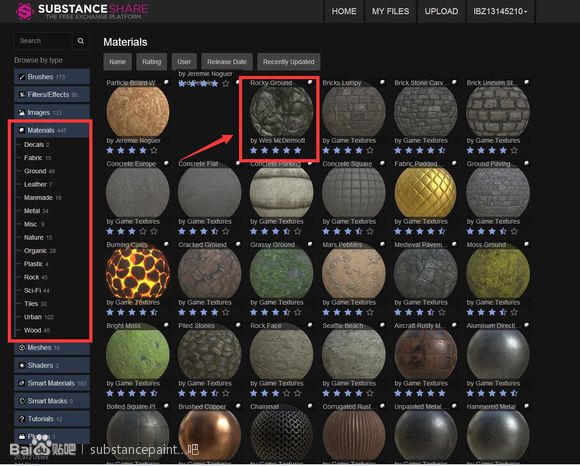
Task: Go to the HOME page
Action: pyautogui.click(x=344, y=11)
